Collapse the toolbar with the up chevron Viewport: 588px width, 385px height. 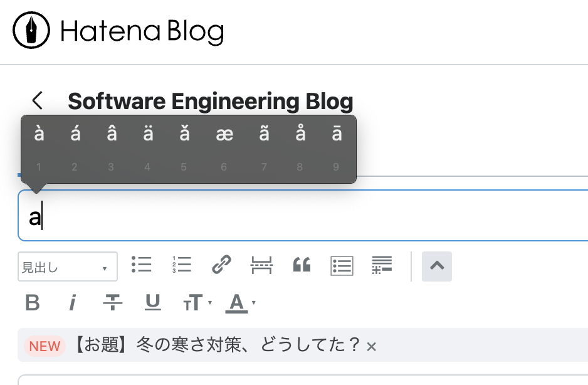pyautogui.click(x=437, y=266)
